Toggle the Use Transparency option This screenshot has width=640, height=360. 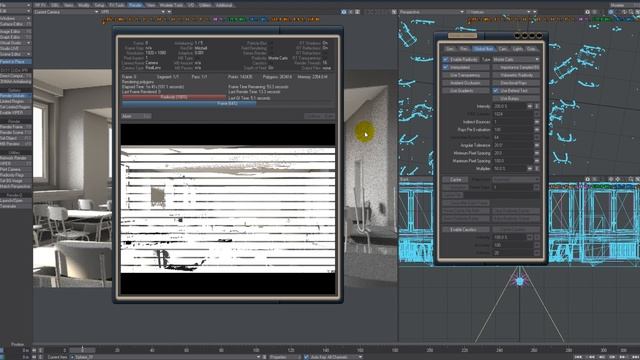click(466, 75)
